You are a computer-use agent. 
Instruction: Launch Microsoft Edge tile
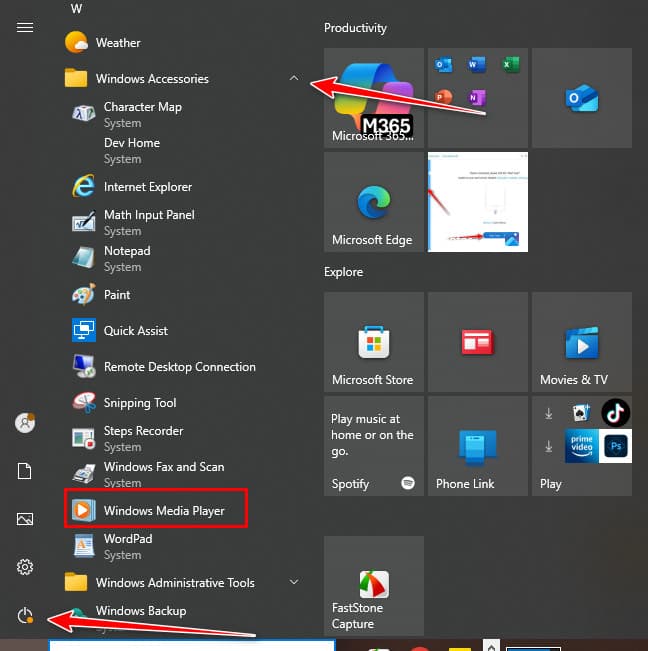tap(374, 202)
